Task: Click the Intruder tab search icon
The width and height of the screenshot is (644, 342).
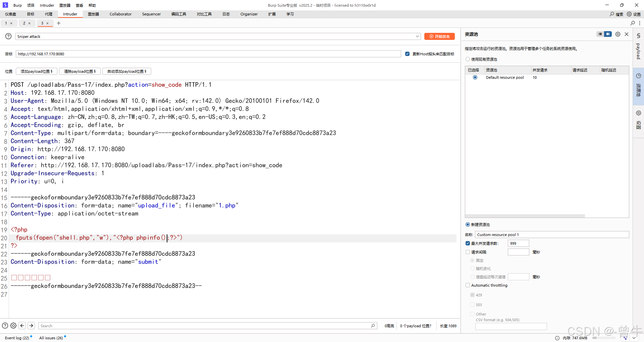Action: click(633, 23)
